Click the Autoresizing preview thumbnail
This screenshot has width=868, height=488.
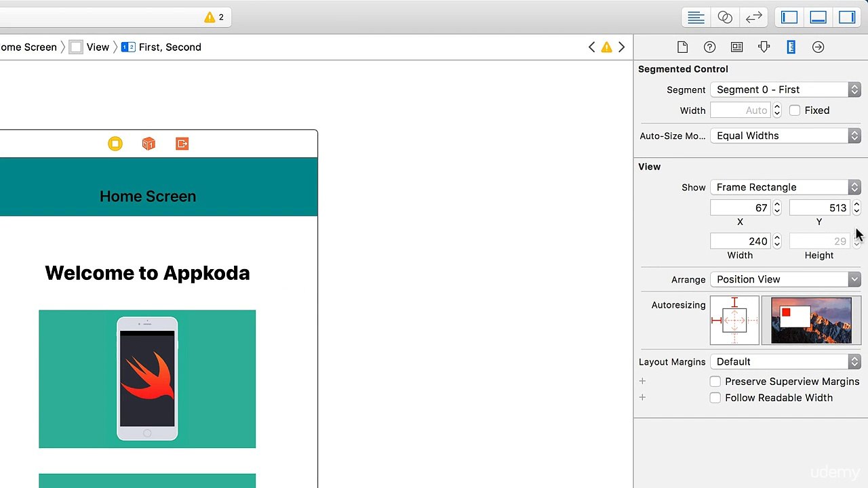tap(811, 320)
